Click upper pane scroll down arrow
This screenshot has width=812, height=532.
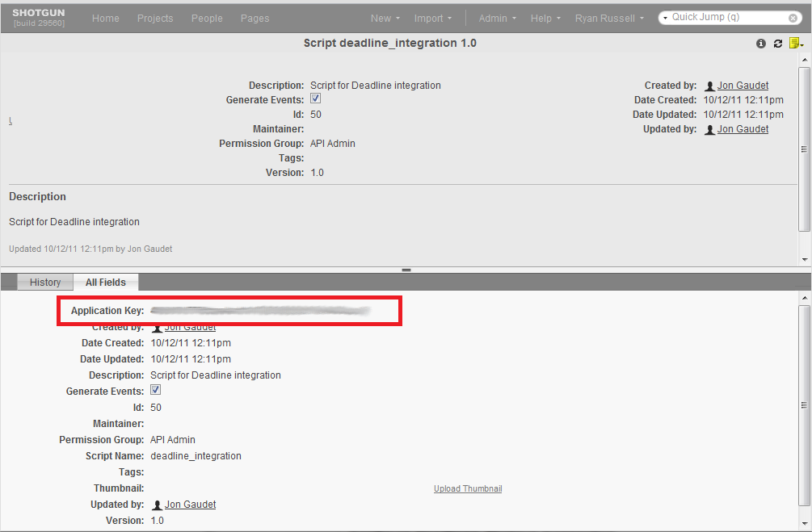pyautogui.click(x=804, y=260)
